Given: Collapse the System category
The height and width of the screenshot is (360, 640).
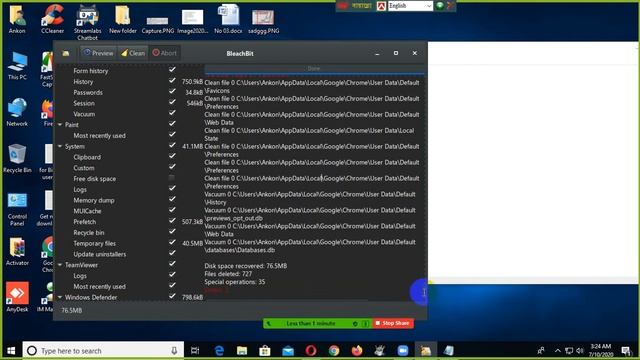Looking at the screenshot, I should pyautogui.click(x=60, y=147).
